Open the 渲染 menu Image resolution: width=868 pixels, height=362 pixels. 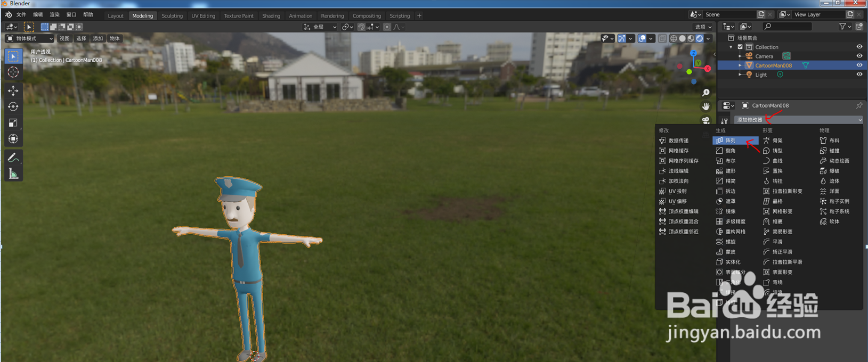[x=55, y=15]
